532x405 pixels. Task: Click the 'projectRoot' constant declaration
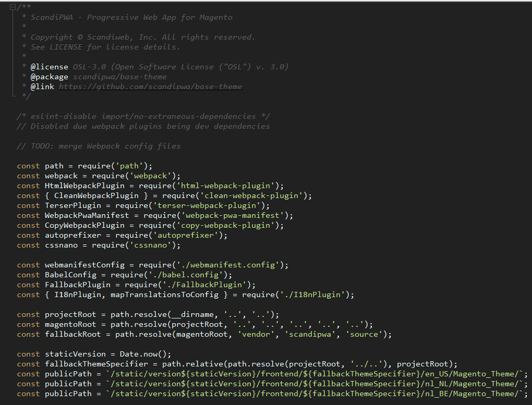coord(148,314)
